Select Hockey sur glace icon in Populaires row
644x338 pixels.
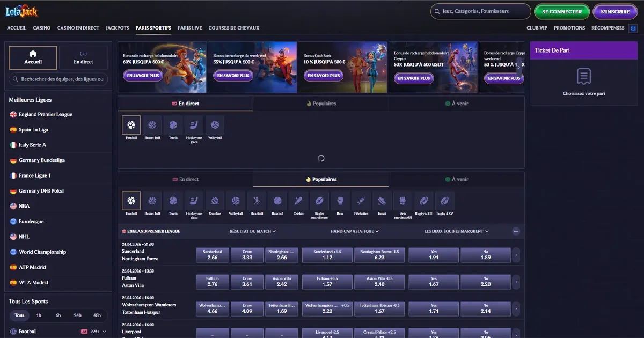[x=194, y=201]
